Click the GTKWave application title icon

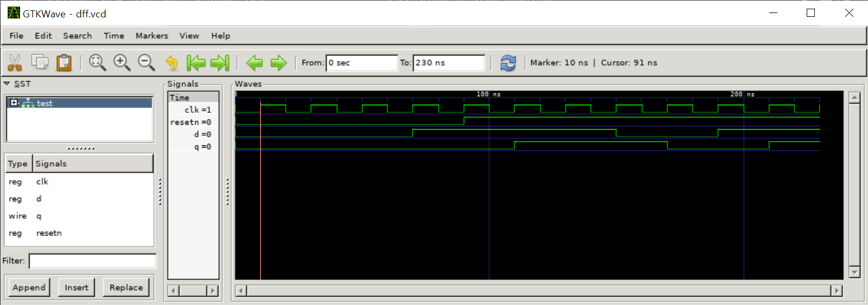[x=14, y=13]
